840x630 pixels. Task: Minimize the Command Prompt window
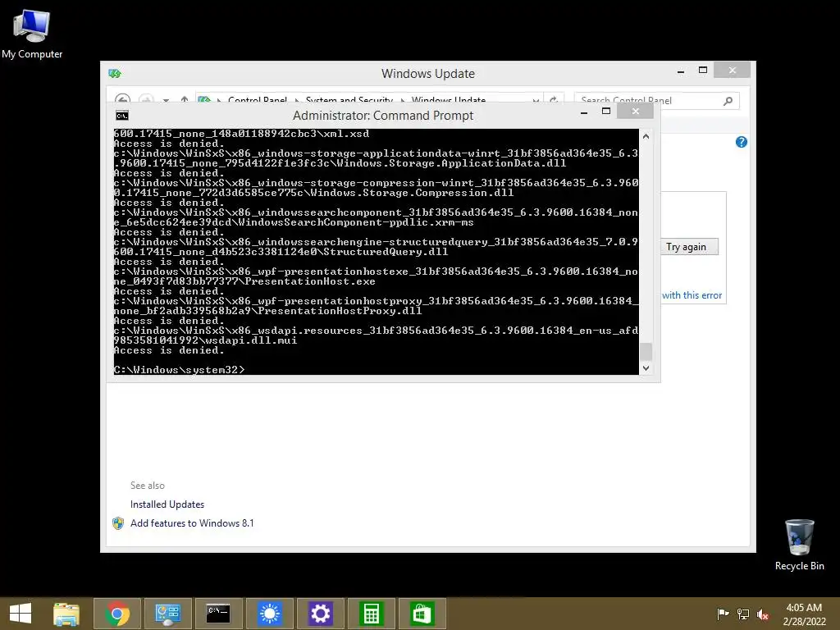(x=584, y=112)
